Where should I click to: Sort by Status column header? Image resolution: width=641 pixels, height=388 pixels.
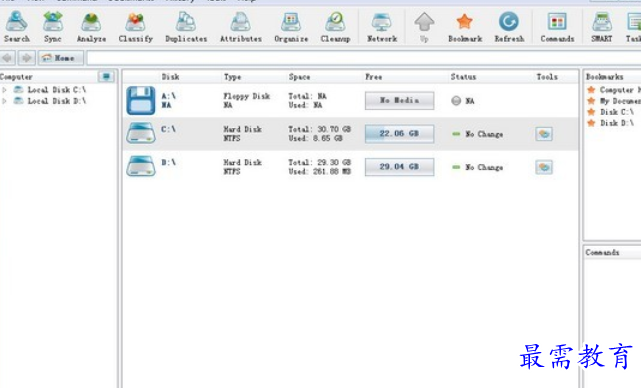(x=463, y=77)
